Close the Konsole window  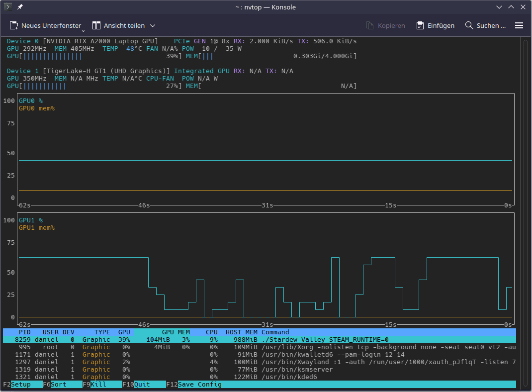point(523,7)
